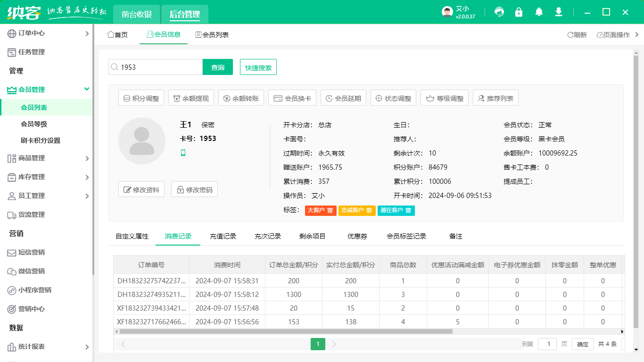644x362 pixels.
Task: Click the page-jump number input field
Action: (547, 344)
